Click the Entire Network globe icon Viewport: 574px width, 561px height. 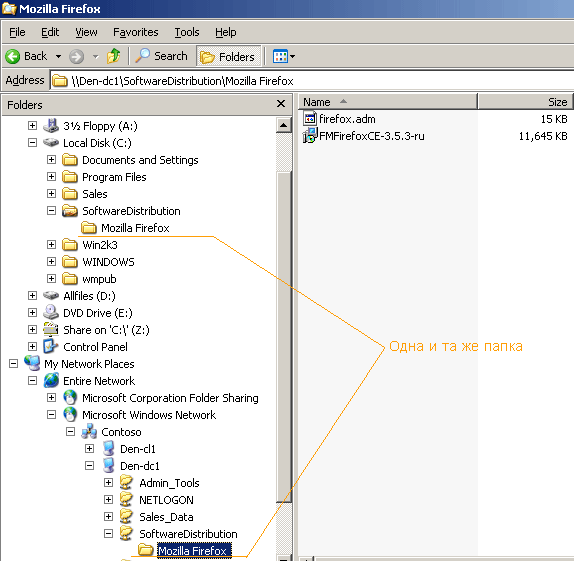[51, 380]
